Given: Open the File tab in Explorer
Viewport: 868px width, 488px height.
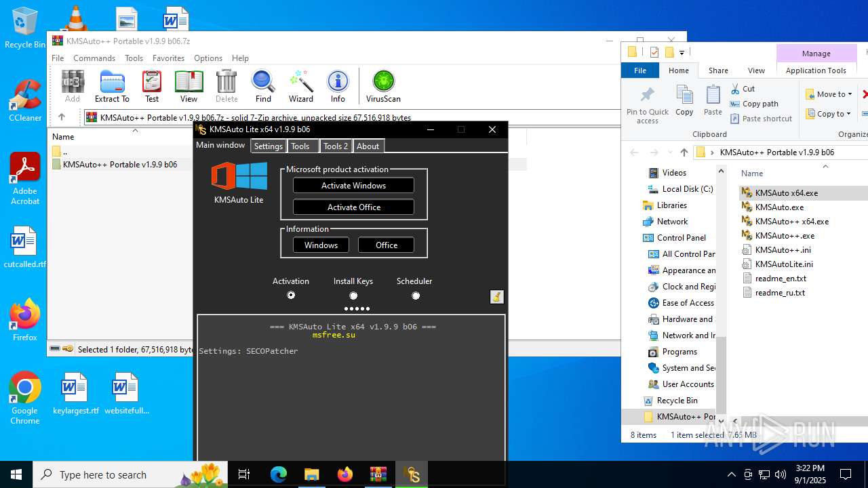Looking at the screenshot, I should (640, 70).
